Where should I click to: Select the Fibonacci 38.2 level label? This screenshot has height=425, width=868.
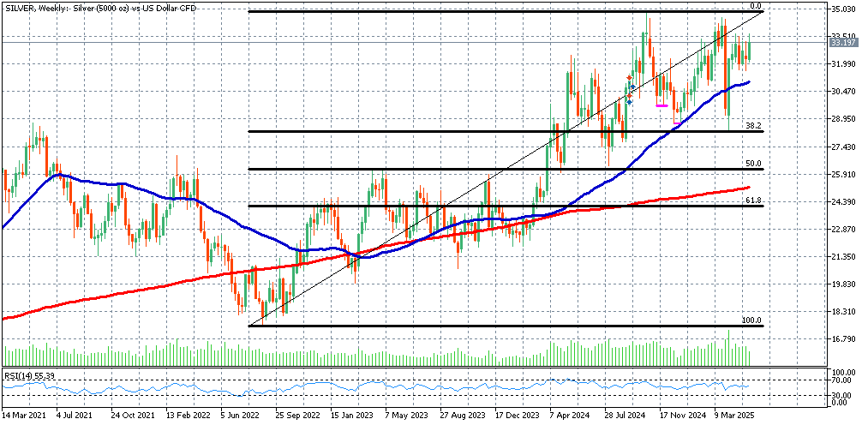[x=753, y=126]
